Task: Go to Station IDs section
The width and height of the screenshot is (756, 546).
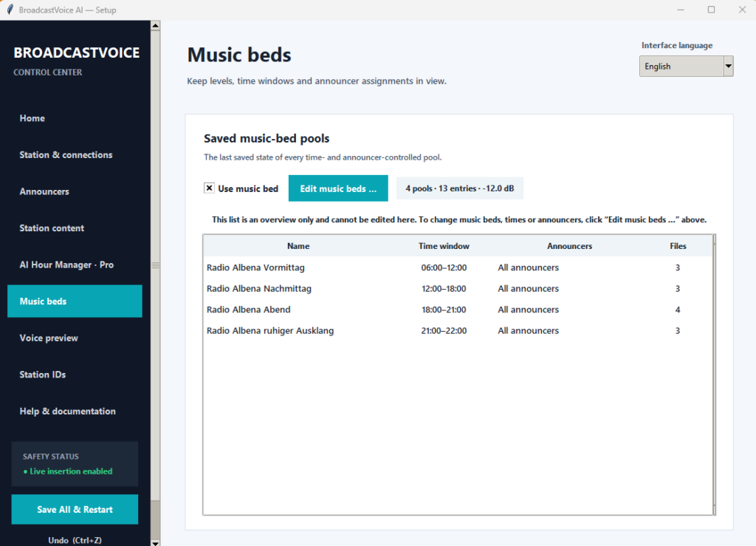Action: pyautogui.click(x=75, y=375)
